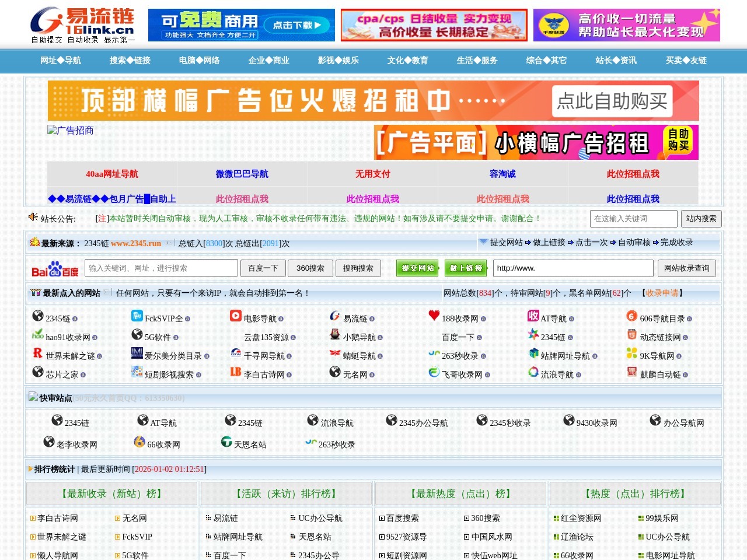The width and height of the screenshot is (747, 560).
Task: Open the 网址◆导航 category
Action: [x=60, y=61]
